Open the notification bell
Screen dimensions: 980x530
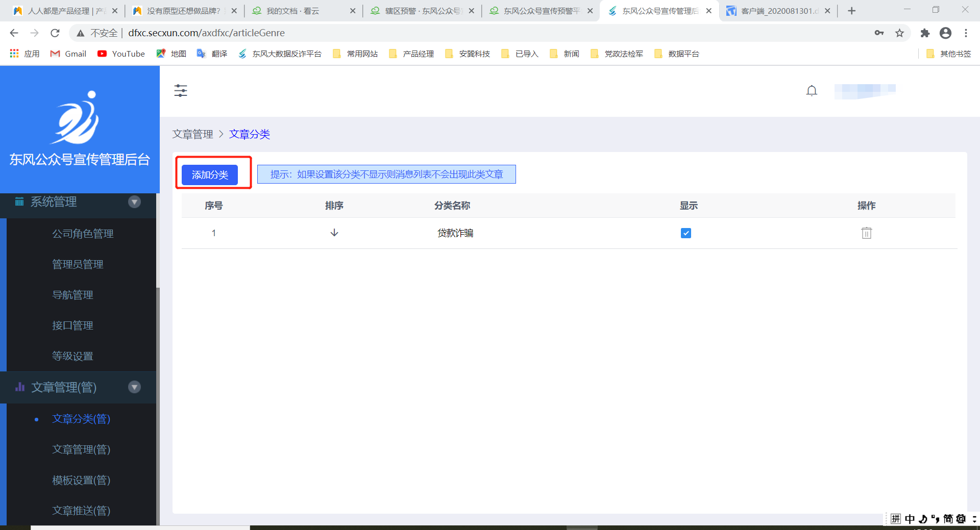(x=811, y=91)
